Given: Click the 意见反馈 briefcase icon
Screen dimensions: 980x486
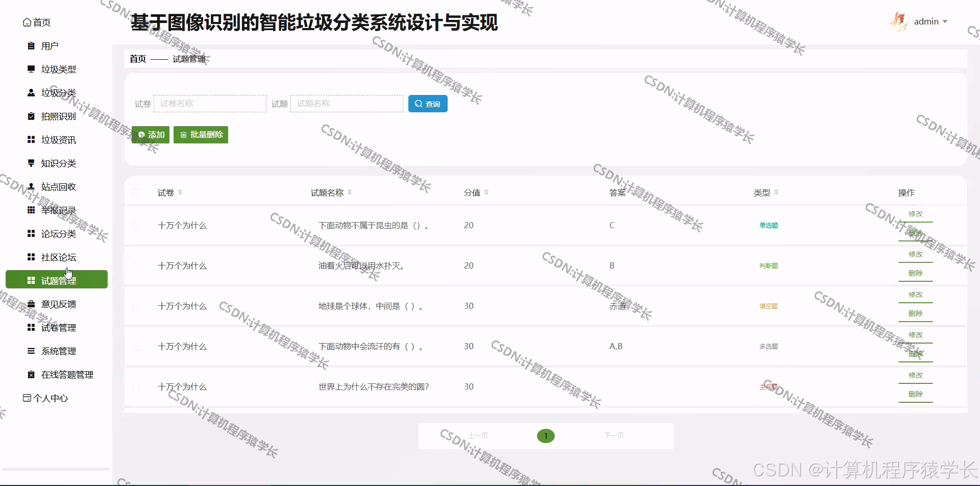Looking at the screenshot, I should click(31, 304).
